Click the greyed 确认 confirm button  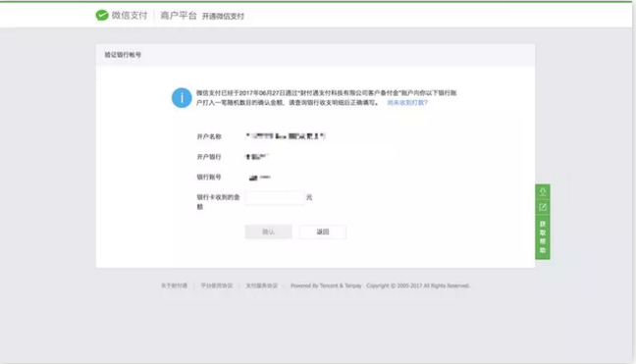pos(268,232)
